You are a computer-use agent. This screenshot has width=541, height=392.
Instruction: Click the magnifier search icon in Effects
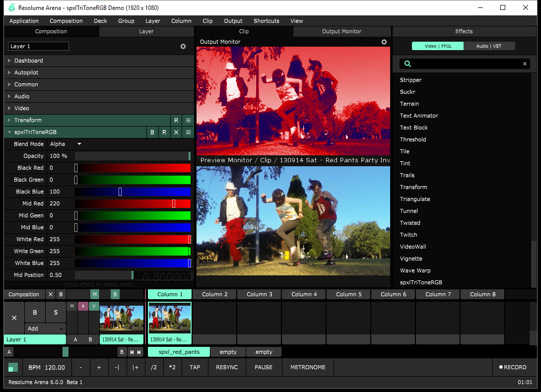point(407,64)
